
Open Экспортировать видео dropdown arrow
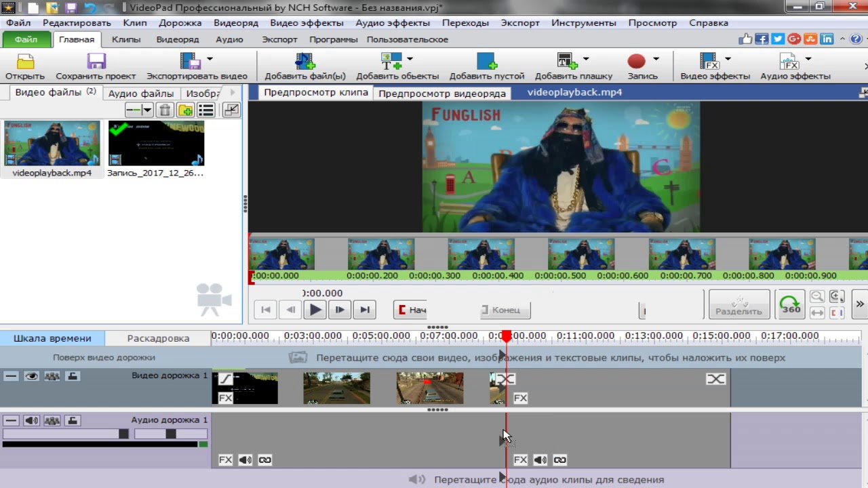(210, 59)
